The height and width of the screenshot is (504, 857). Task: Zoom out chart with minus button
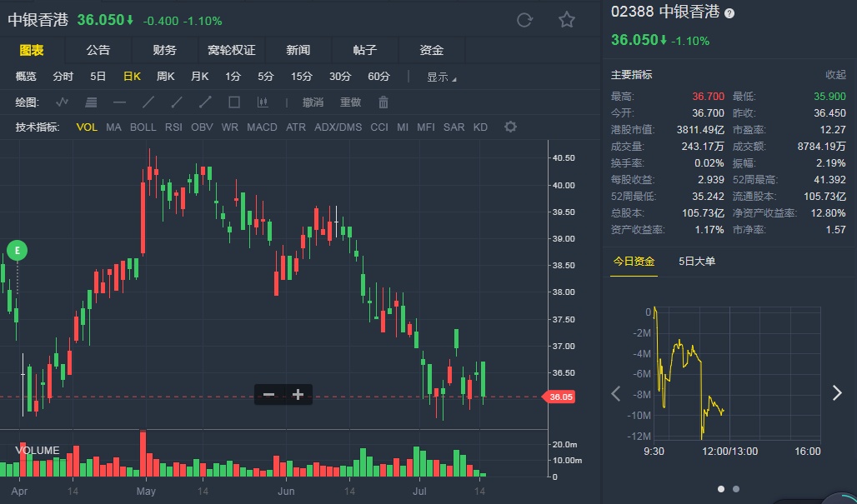pos(268,395)
